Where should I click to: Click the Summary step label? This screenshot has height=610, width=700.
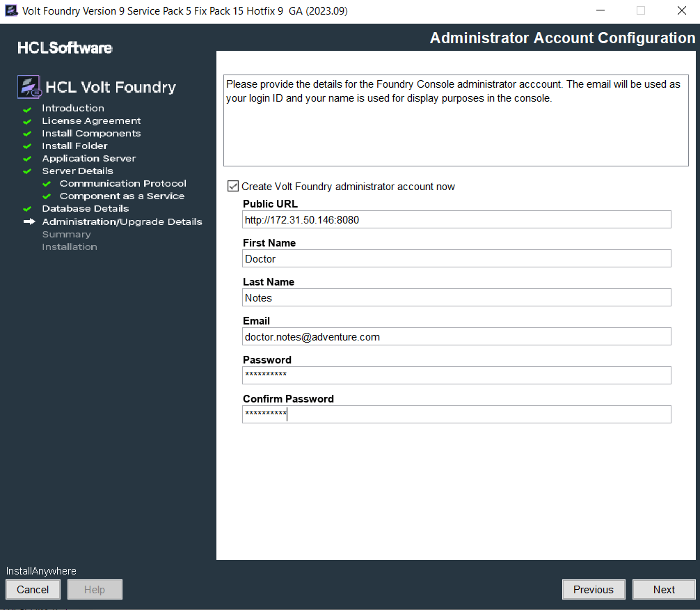[x=66, y=235]
